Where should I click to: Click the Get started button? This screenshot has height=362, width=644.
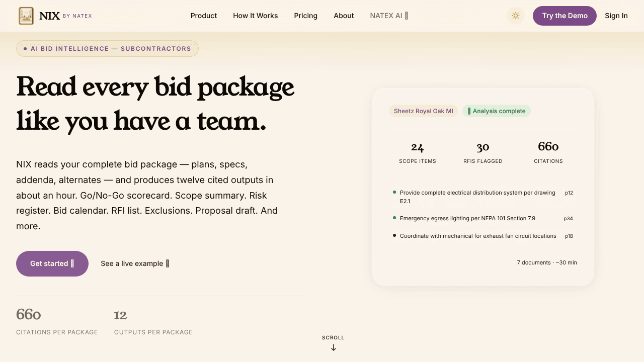click(x=52, y=263)
